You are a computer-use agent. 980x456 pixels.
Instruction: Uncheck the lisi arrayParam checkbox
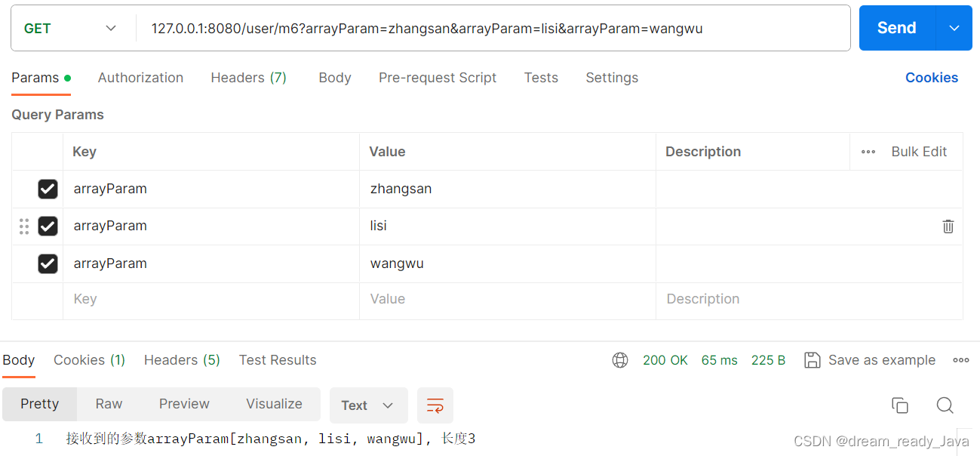pyautogui.click(x=48, y=226)
